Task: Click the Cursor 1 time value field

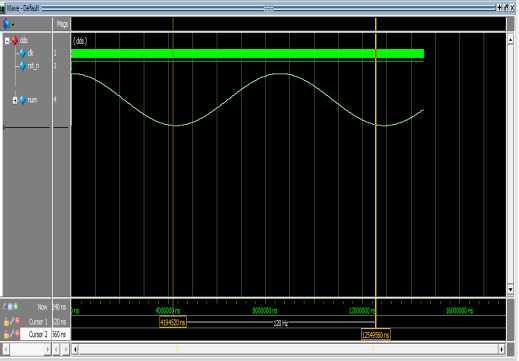Action: [x=60, y=322]
